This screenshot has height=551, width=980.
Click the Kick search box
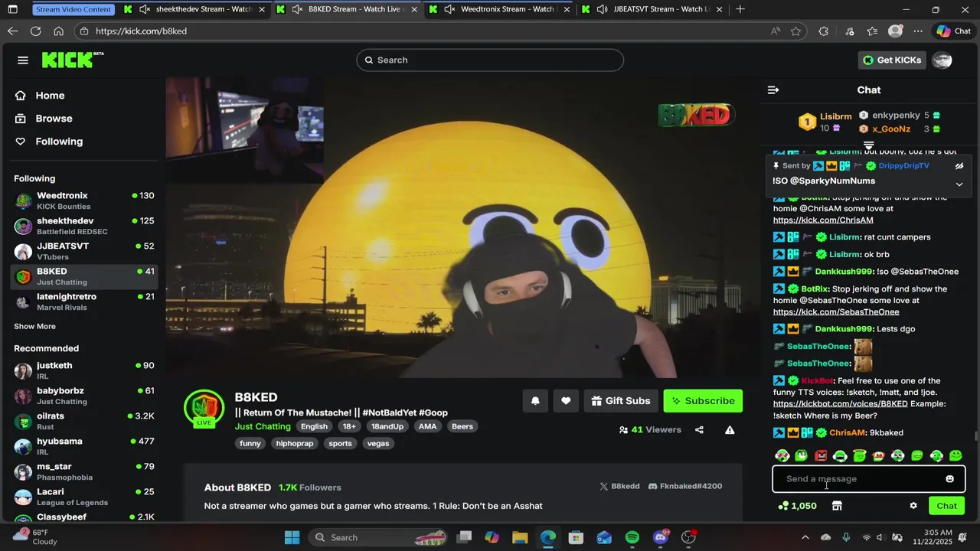tap(490, 60)
